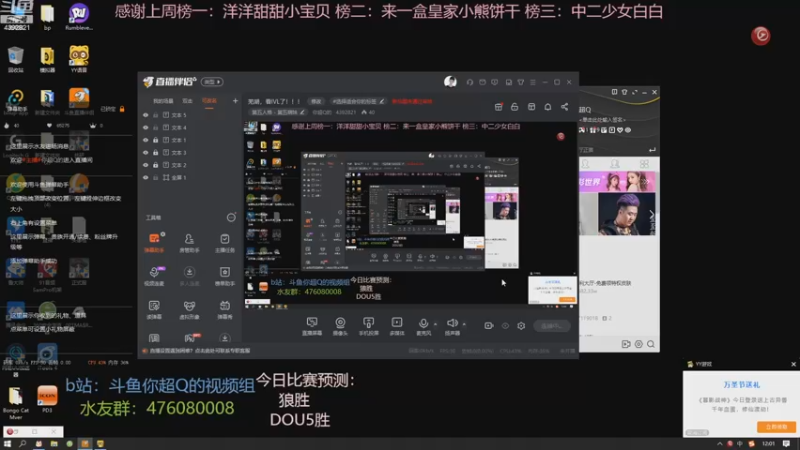Click the red record circle on preview
800x450 pixels.
pyautogui.click(x=560, y=136)
